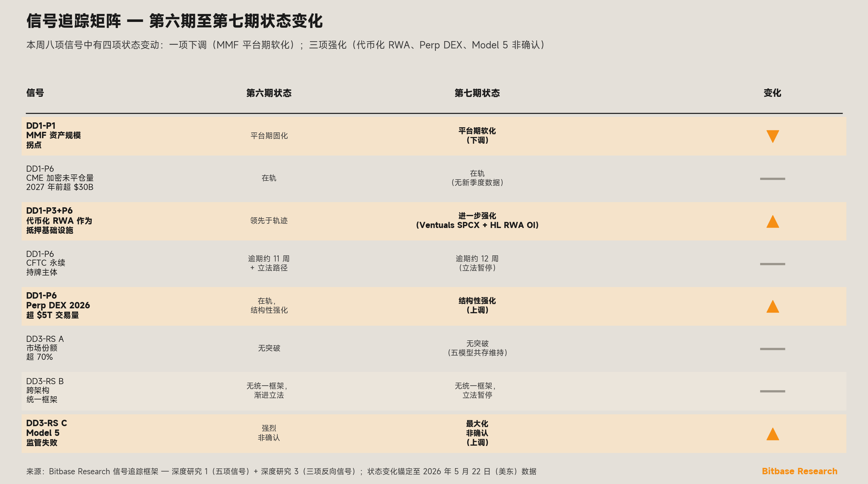The image size is (868, 484).
Task: Click the 逾期约 11 周 + 立法路径 cell
Action: click(x=269, y=263)
